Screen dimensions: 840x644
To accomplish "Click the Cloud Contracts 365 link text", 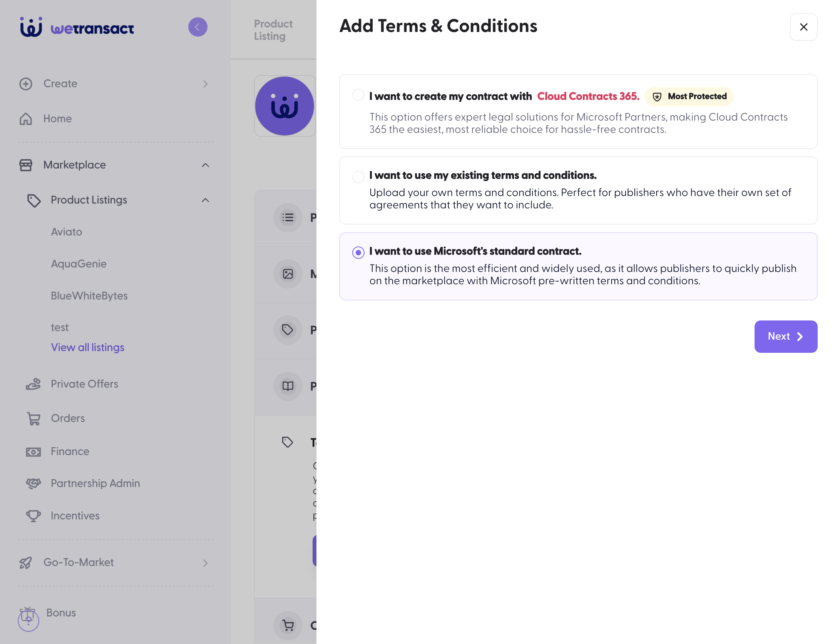I will pos(588,96).
